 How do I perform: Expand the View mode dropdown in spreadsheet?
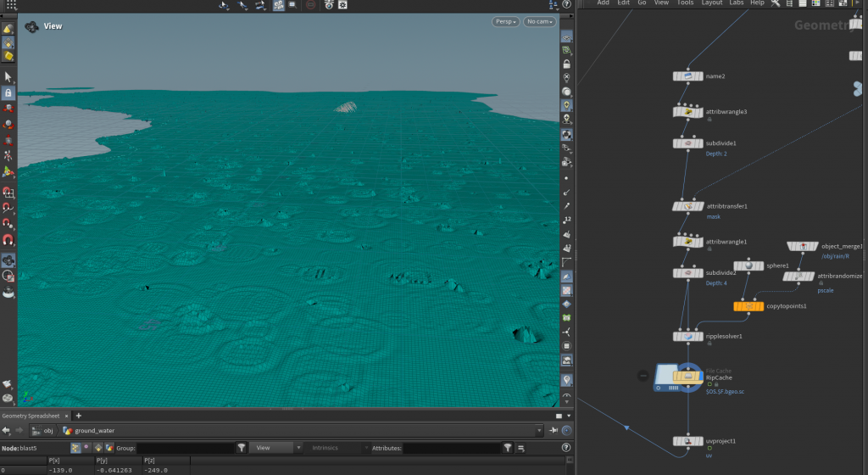[275, 447]
